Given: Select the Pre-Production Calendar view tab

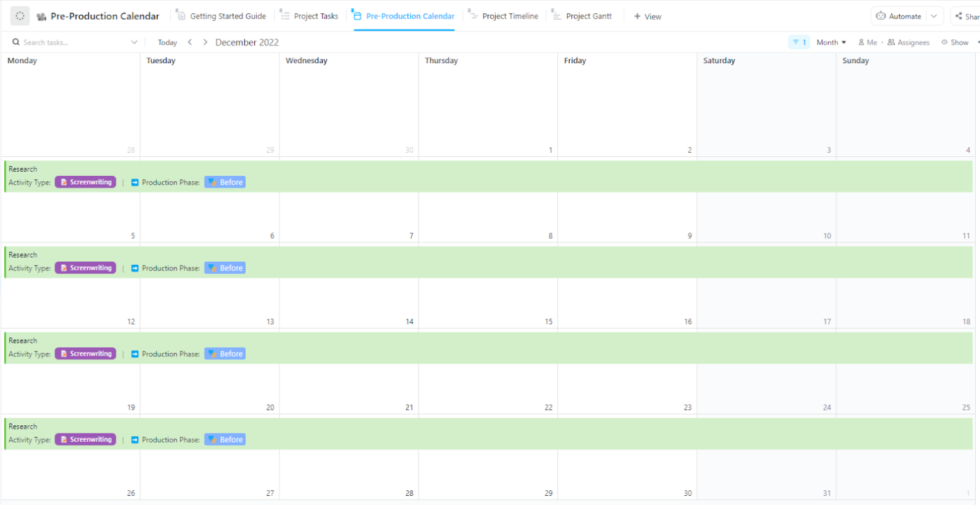Looking at the screenshot, I should [x=403, y=16].
